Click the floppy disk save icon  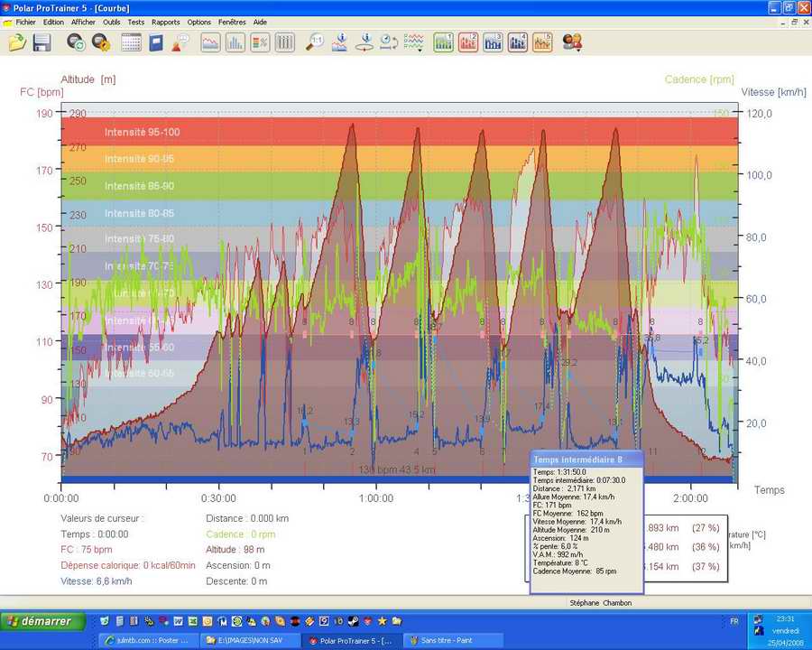[x=42, y=42]
